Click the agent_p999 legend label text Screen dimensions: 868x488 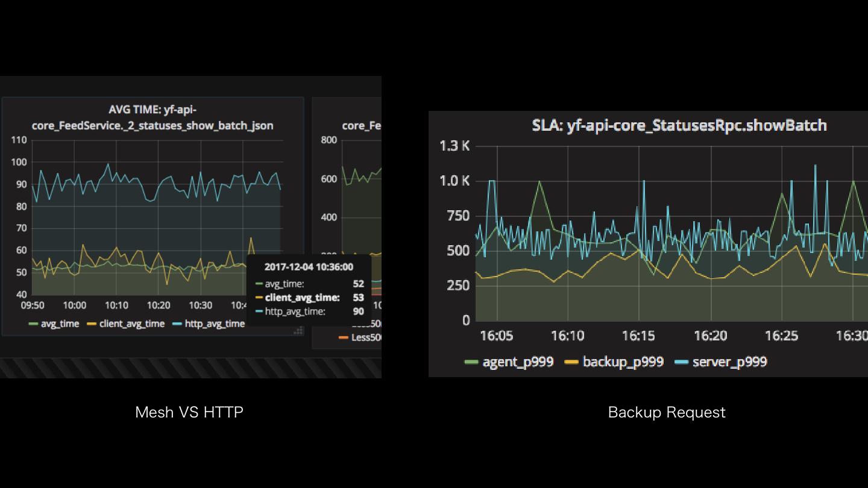point(518,362)
